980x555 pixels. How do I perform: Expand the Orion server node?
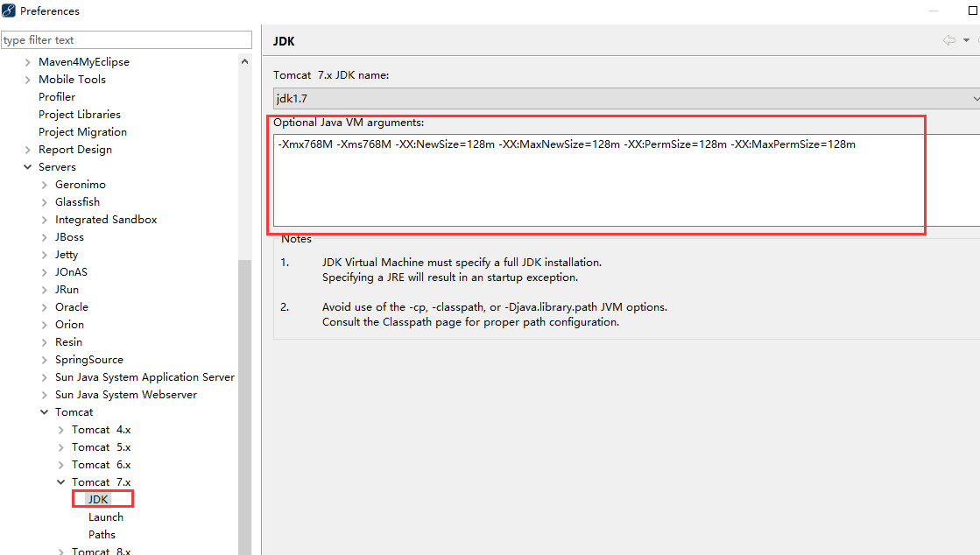click(44, 325)
